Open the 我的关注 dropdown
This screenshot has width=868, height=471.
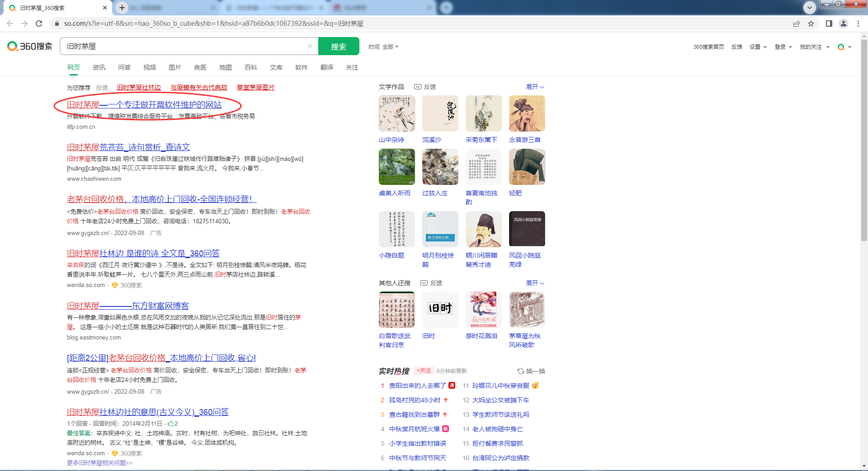(x=815, y=47)
